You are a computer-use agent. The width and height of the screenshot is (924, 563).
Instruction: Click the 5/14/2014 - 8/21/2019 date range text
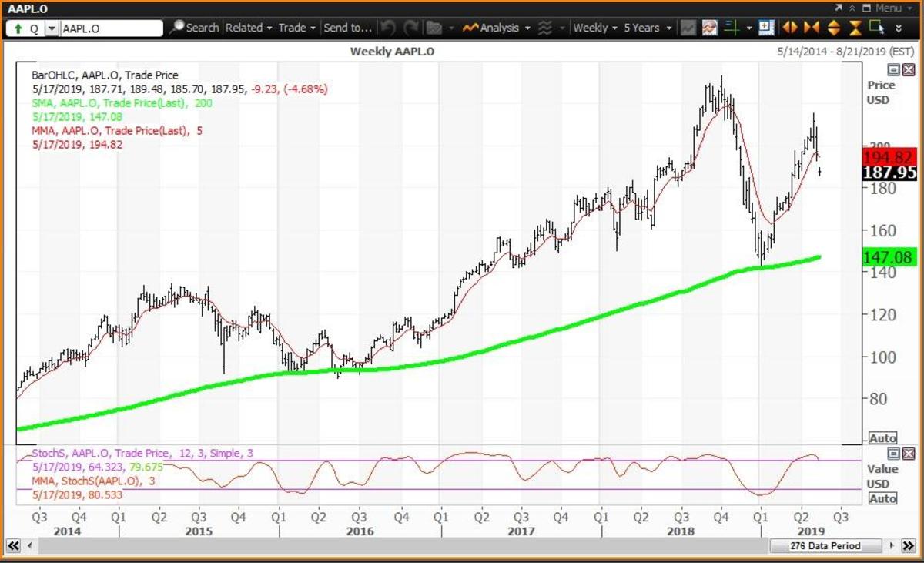[x=846, y=52]
